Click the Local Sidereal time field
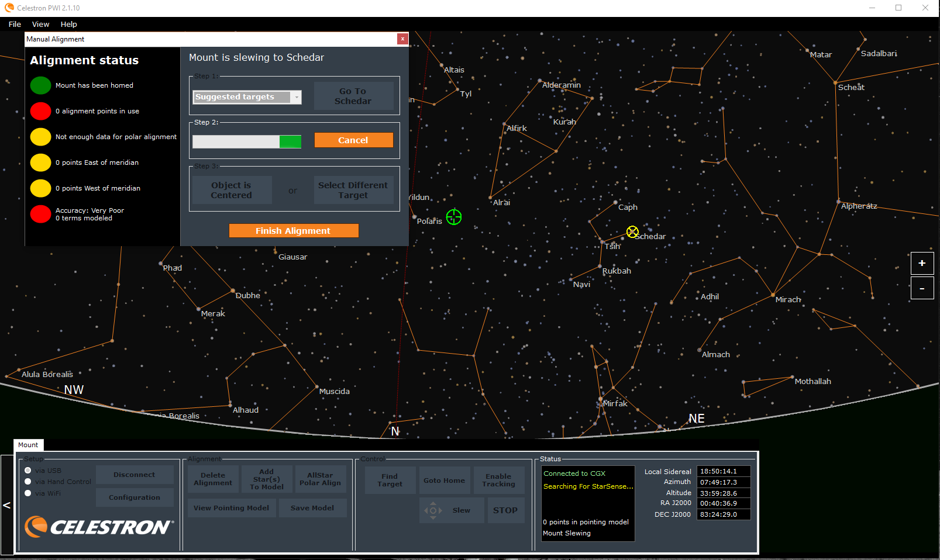Viewport: 940px width, 560px height. click(723, 471)
